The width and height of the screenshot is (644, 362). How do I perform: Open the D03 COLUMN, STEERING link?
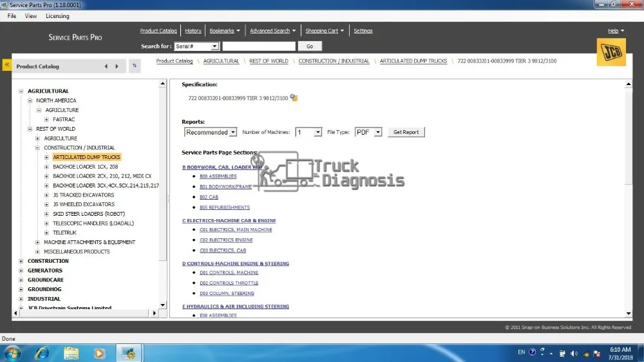227,294
